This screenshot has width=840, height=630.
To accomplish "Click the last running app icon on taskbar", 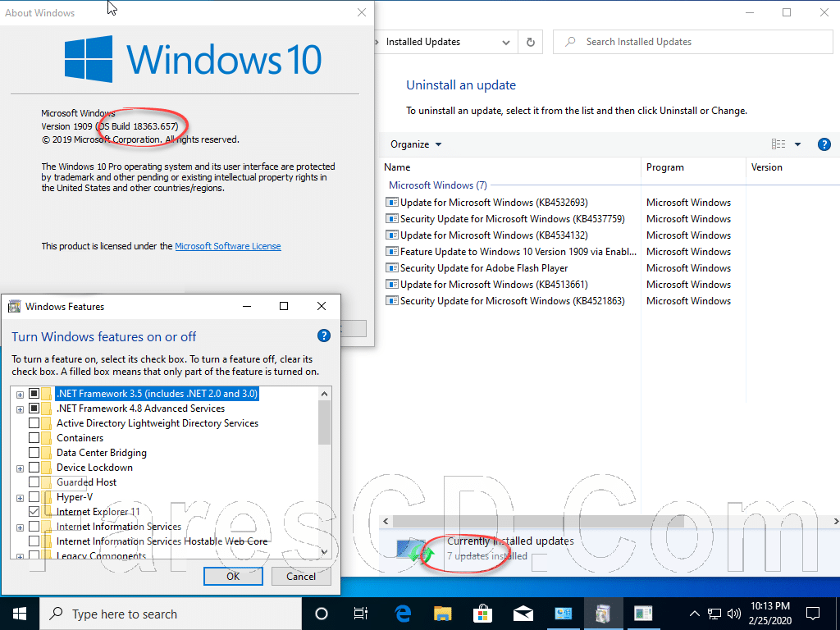I will click(x=643, y=614).
